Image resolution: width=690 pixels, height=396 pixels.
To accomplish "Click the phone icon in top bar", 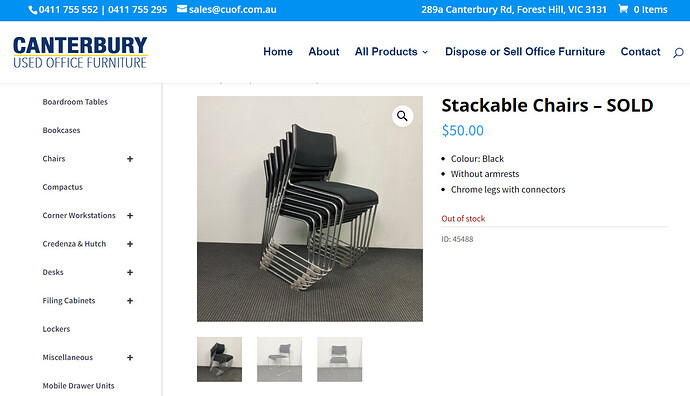I will [x=33, y=10].
